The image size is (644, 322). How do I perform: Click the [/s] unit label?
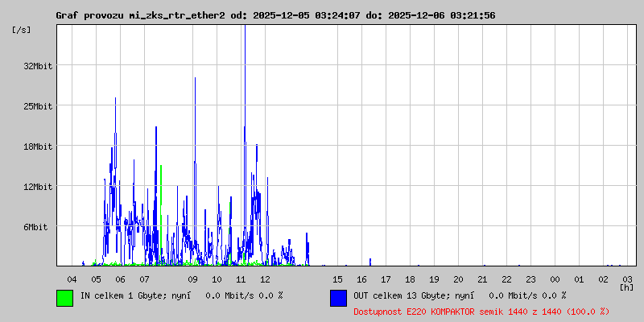tap(22, 29)
